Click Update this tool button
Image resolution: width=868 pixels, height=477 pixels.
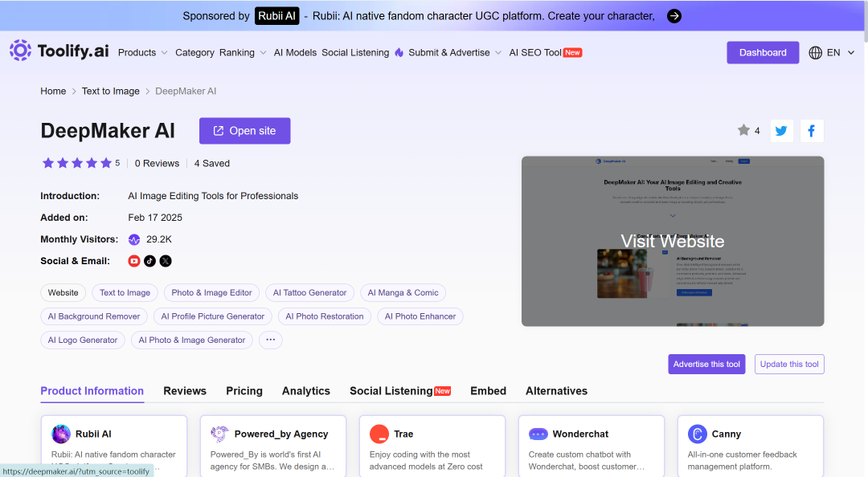(x=789, y=364)
